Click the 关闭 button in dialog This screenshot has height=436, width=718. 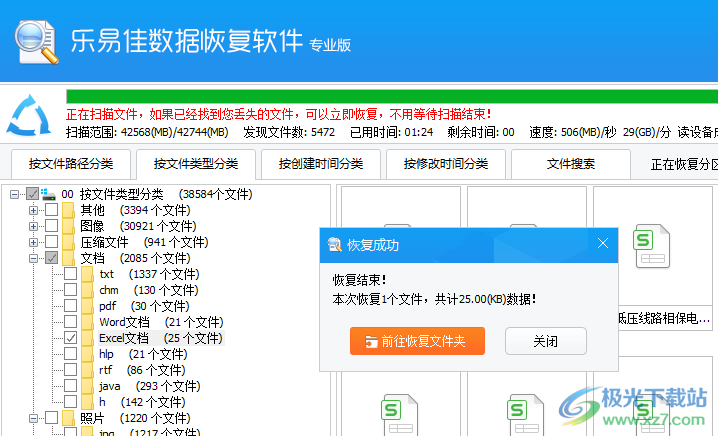tap(546, 341)
